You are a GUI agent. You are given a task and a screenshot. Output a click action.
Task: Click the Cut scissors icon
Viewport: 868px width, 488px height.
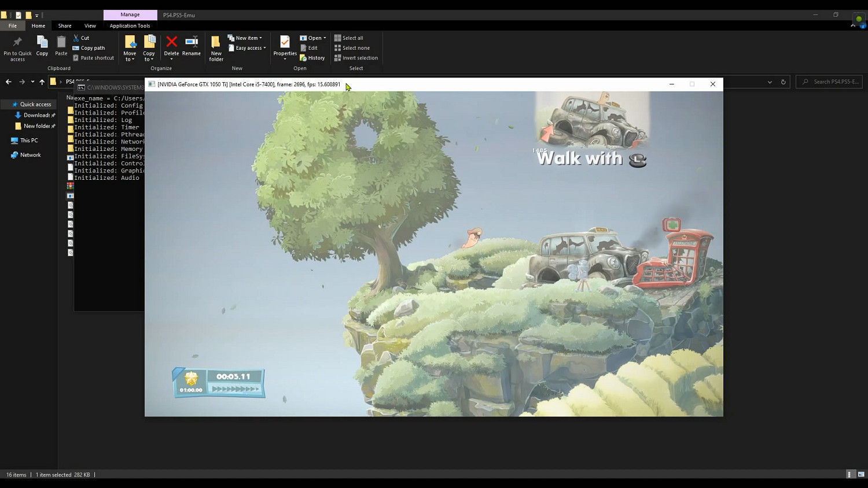[76, 38]
